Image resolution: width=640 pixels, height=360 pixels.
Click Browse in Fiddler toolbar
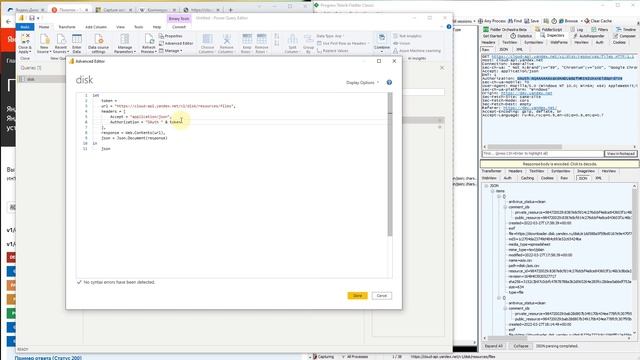click(x=569, y=21)
